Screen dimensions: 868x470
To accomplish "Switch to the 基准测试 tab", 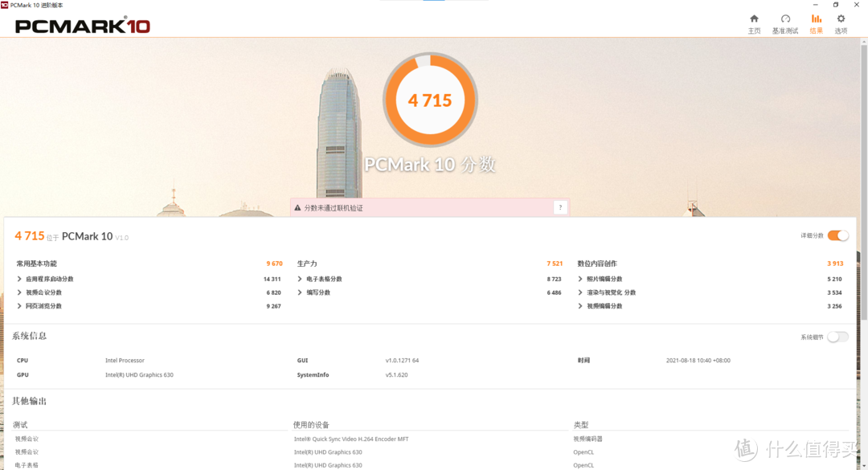I will pos(785,19).
